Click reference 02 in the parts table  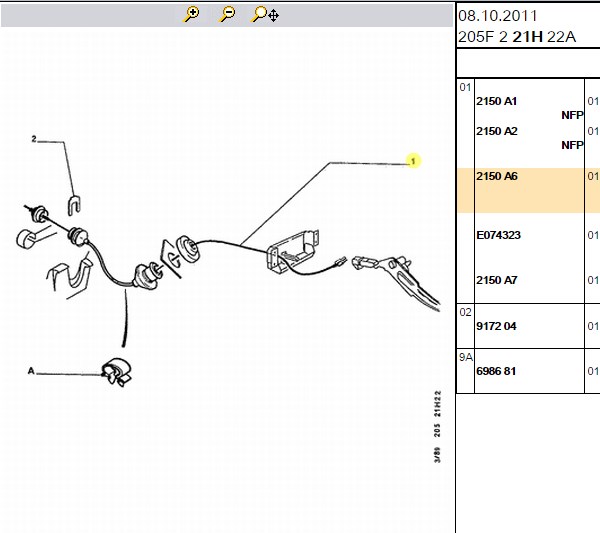click(465, 313)
